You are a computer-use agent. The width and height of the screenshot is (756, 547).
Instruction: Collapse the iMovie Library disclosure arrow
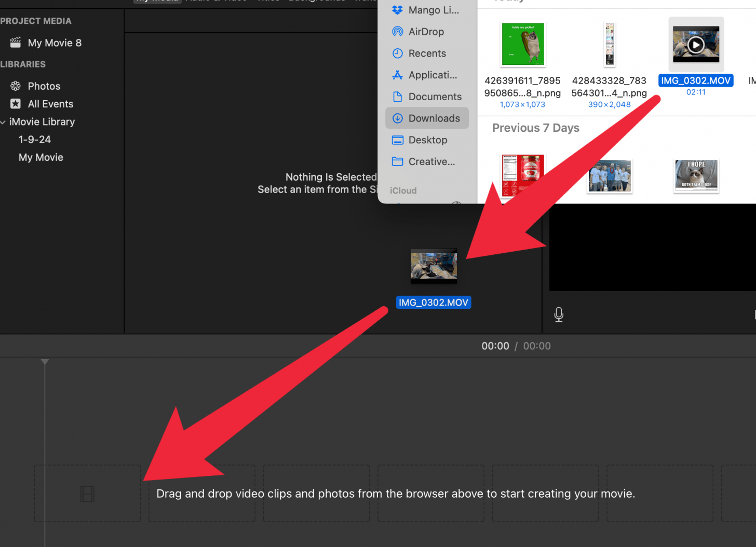click(x=3, y=122)
